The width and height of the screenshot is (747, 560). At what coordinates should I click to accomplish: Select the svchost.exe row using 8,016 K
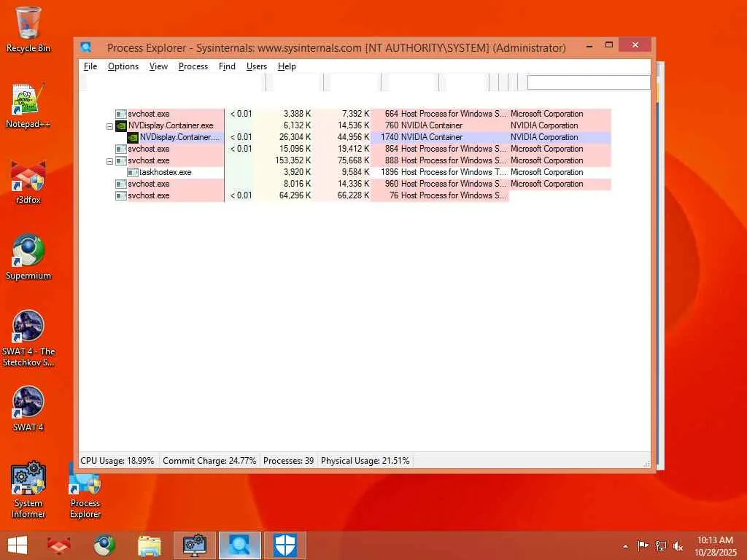[363, 184]
